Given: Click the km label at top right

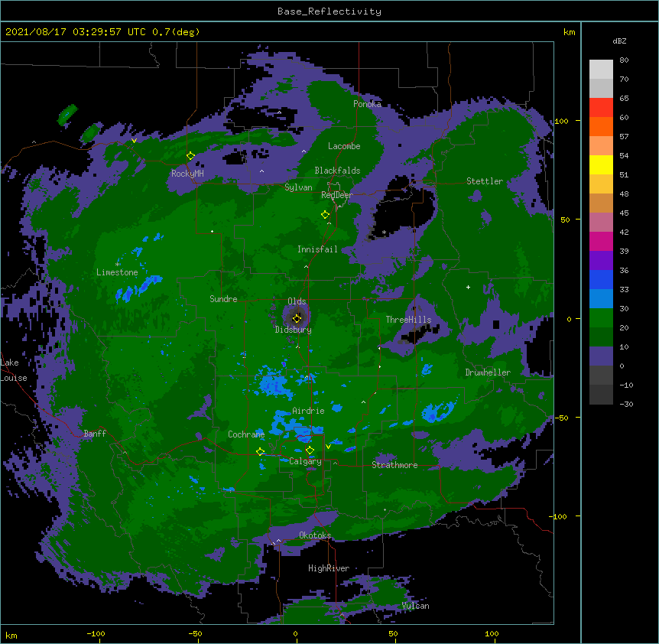Looking at the screenshot, I should tap(569, 32).
